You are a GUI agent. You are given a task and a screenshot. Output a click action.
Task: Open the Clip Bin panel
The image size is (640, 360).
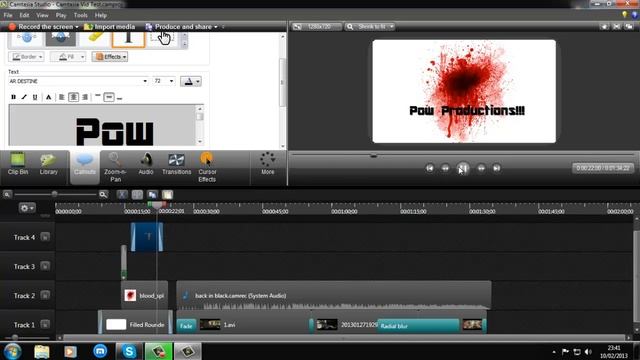18,164
